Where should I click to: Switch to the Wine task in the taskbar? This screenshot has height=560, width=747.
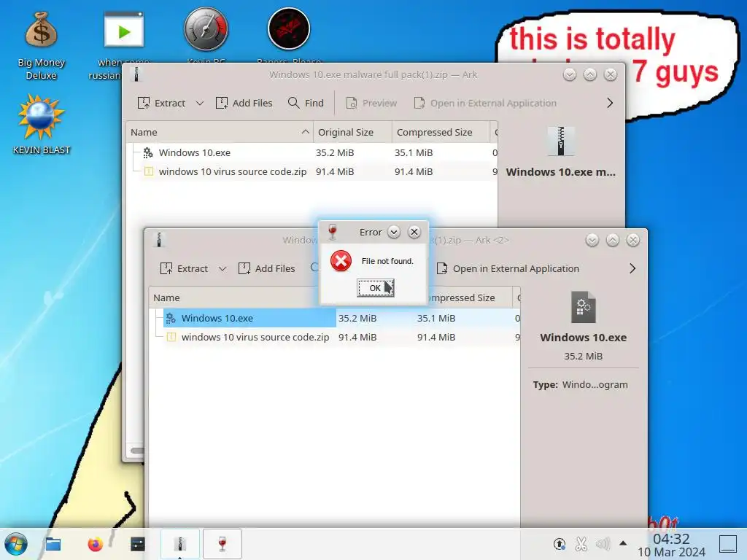pyautogui.click(x=222, y=544)
